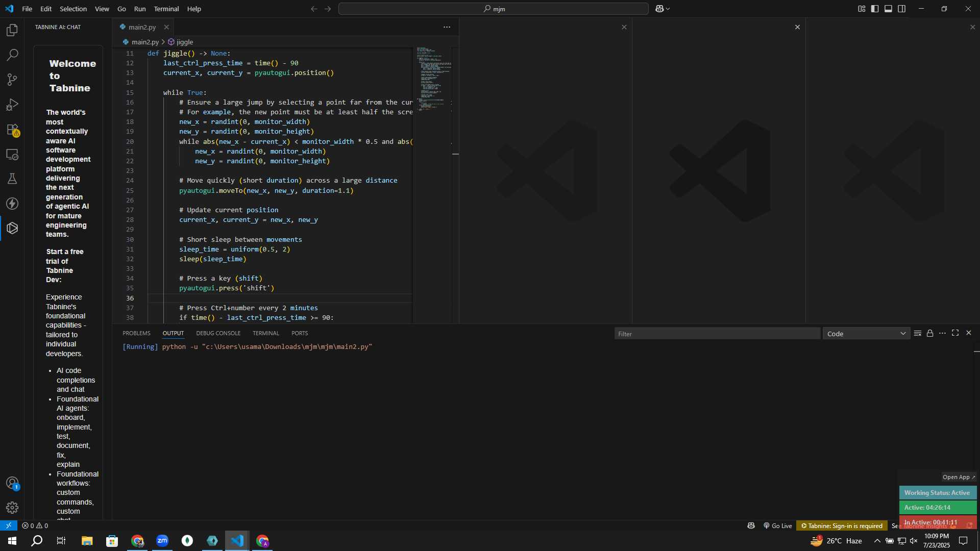Toggle the bottom panel visibility
The height and width of the screenshot is (551, 980).
[x=888, y=9]
